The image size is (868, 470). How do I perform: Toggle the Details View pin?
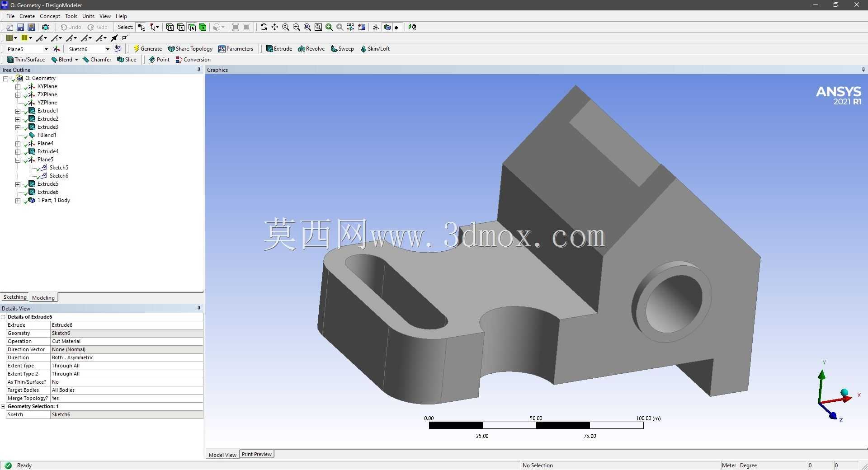[199, 308]
